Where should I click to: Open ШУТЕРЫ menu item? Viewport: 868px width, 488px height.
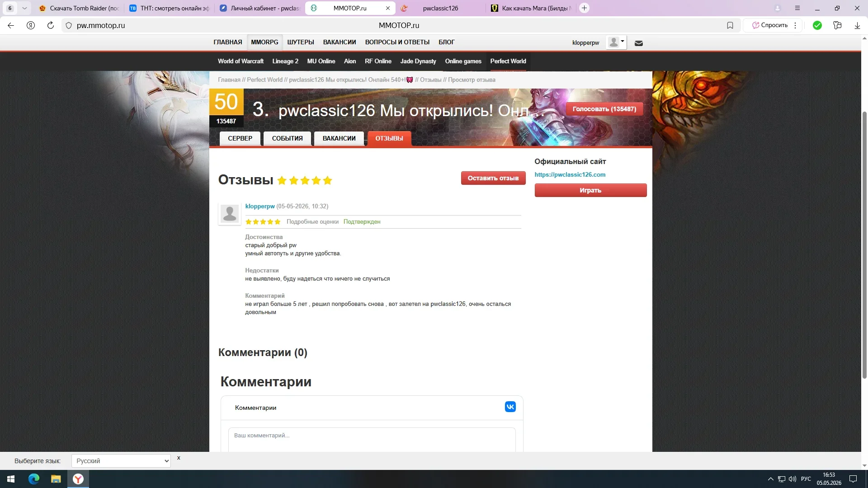point(301,42)
